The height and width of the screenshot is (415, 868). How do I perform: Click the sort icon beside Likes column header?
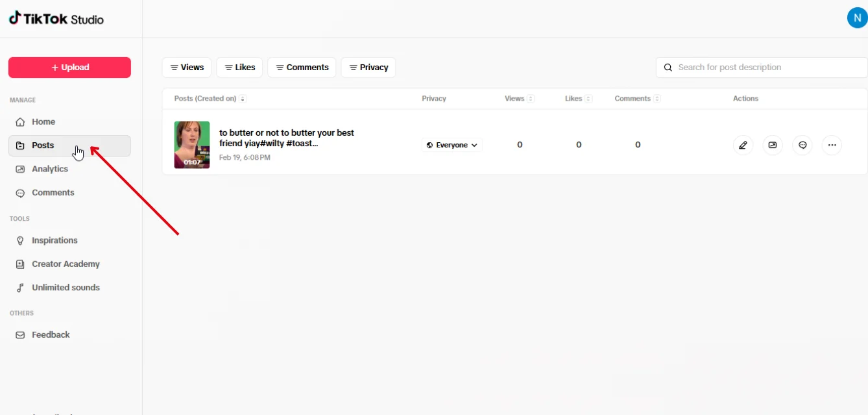coord(588,99)
